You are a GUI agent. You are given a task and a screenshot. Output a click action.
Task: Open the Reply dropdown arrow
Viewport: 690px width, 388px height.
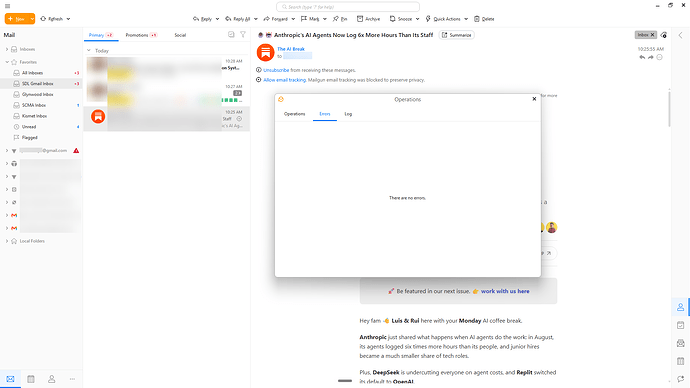click(217, 19)
